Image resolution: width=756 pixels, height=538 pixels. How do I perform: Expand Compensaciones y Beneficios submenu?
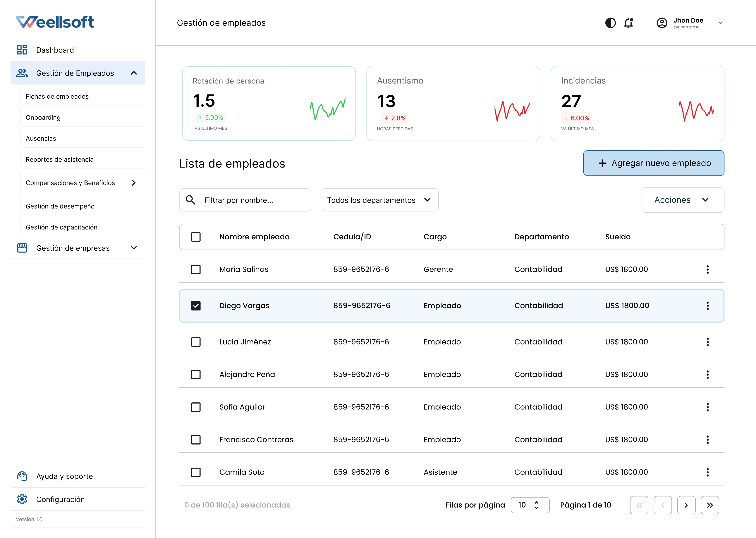tap(134, 182)
